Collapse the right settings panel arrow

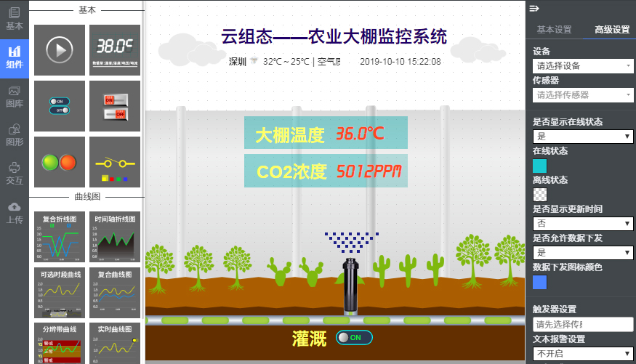(534, 9)
